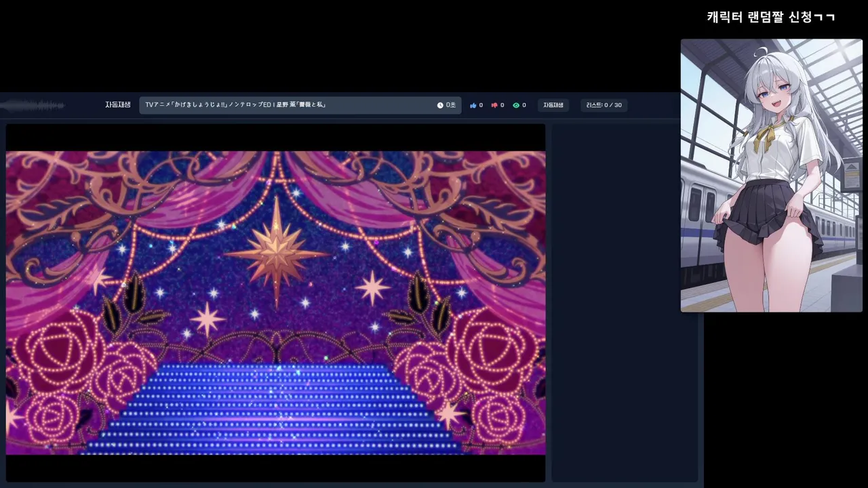Click the 자동재생 label left of the title
This screenshot has width=868, height=488.
click(118, 105)
